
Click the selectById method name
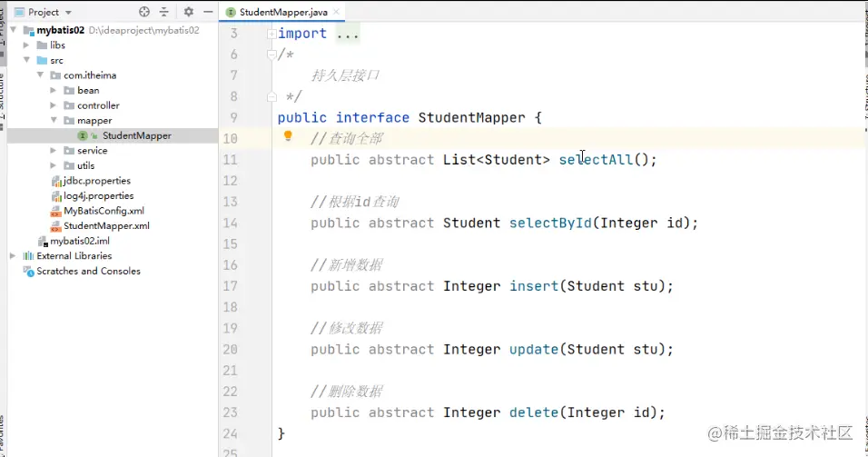[x=550, y=223]
